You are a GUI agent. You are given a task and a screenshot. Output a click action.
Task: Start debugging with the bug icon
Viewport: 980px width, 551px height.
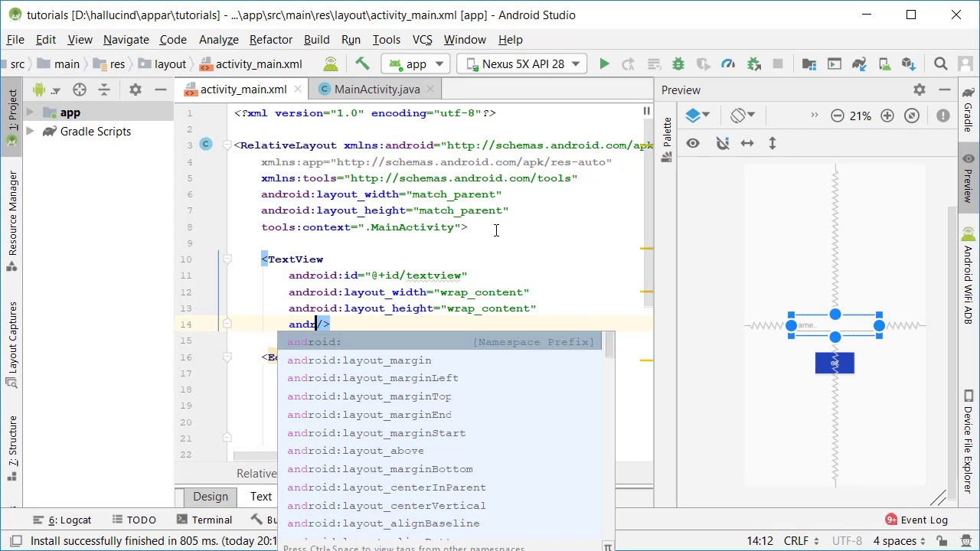678,64
